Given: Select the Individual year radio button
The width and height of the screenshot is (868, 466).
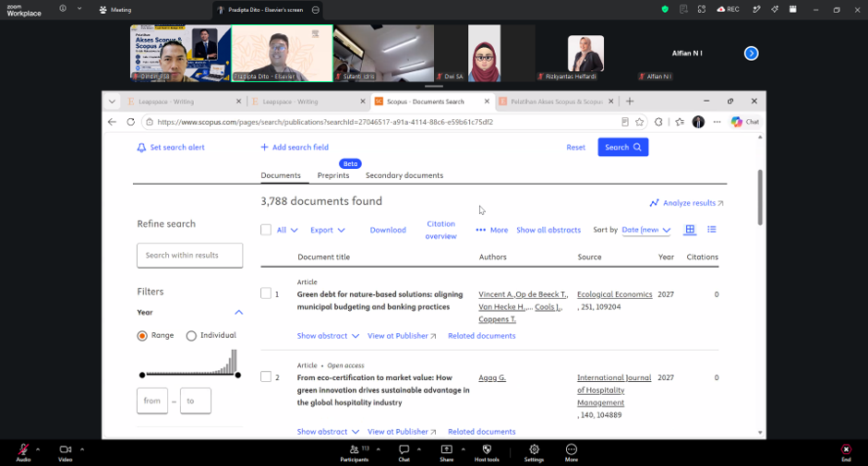Looking at the screenshot, I should [191, 336].
